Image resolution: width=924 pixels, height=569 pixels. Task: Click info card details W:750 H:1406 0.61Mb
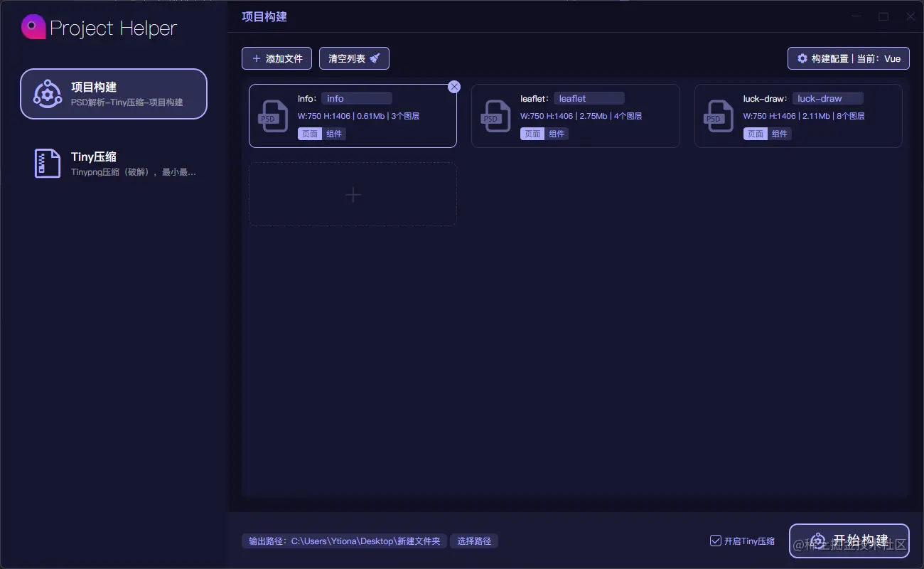tap(358, 116)
